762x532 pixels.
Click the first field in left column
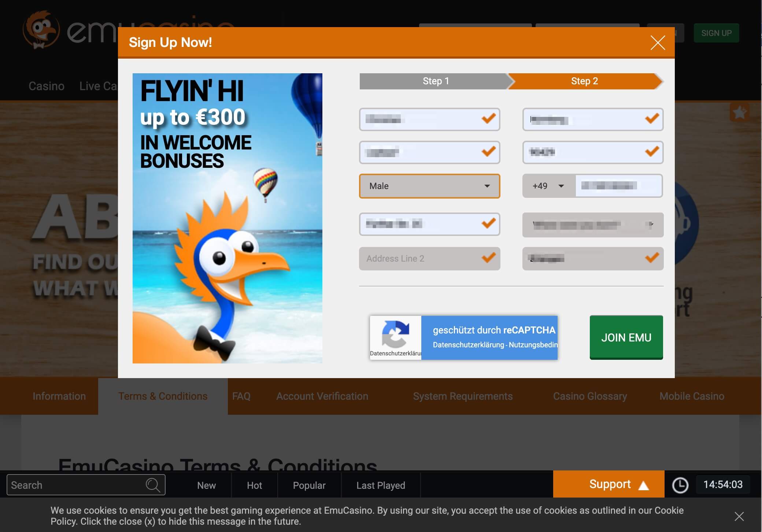429,119
